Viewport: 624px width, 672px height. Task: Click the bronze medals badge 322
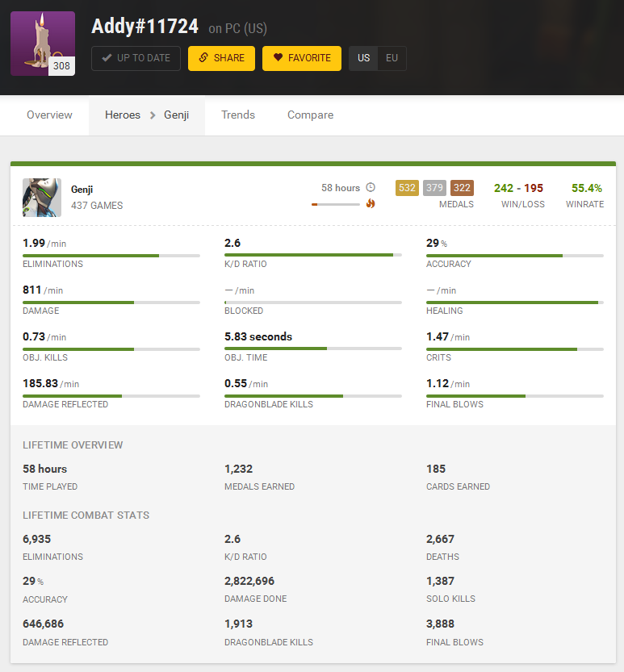[x=462, y=188]
